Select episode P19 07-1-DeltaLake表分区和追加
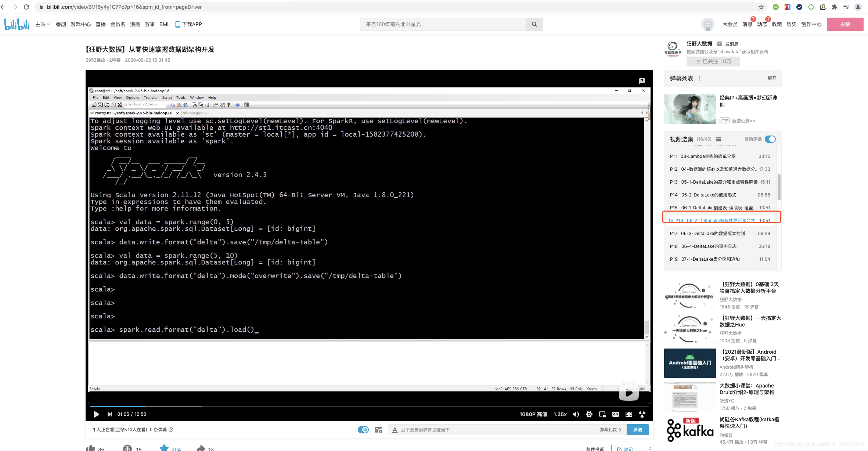 point(720,259)
